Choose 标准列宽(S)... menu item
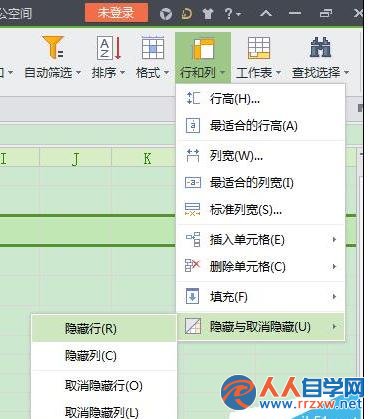 pos(260,210)
